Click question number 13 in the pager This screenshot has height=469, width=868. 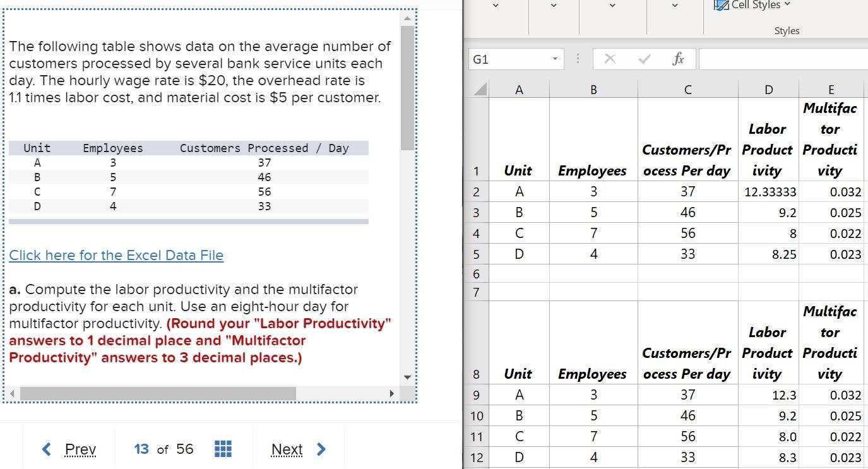(x=141, y=449)
